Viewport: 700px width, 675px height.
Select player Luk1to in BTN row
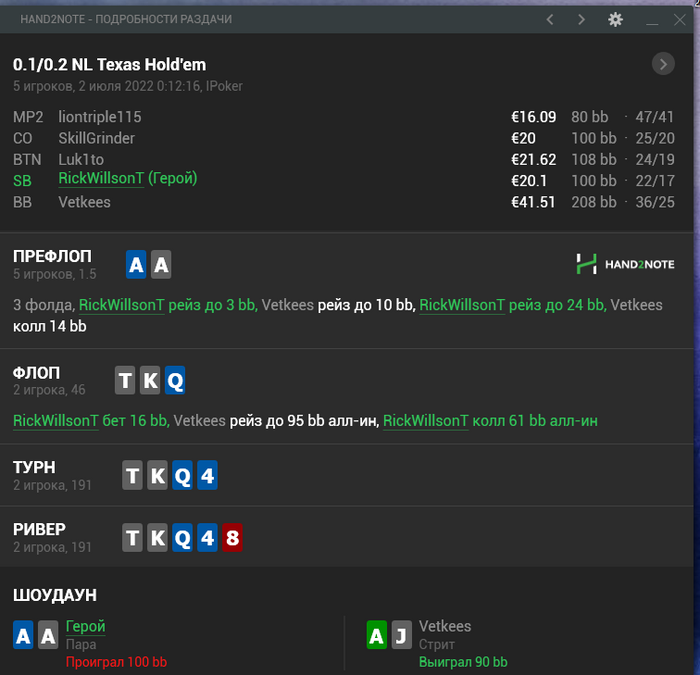[x=81, y=160]
